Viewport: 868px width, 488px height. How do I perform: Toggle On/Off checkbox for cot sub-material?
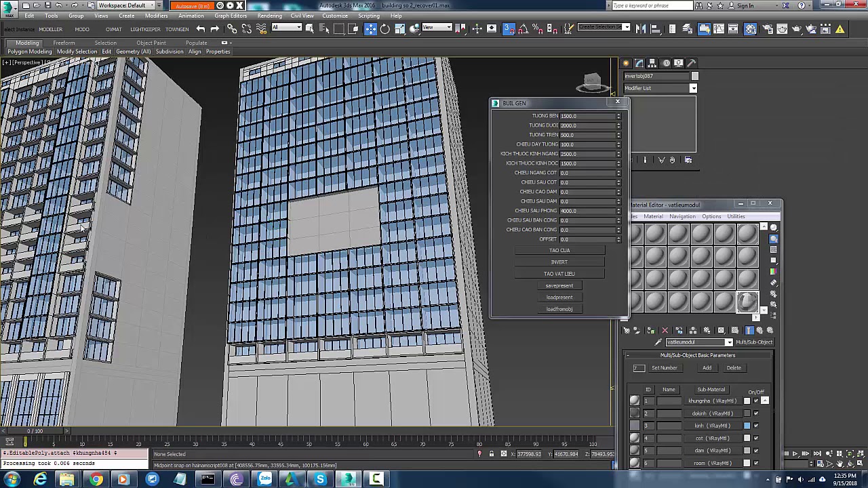pos(756,439)
